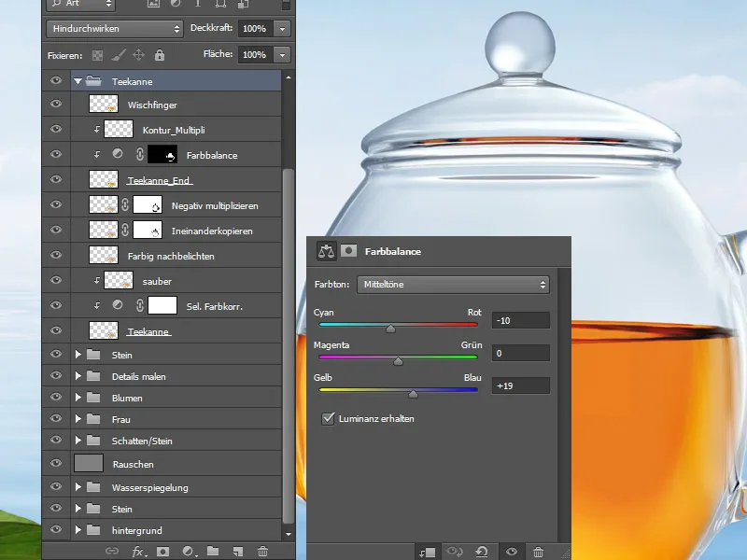Switch to the mask icon in Properties panel
The image size is (747, 560).
348,251
